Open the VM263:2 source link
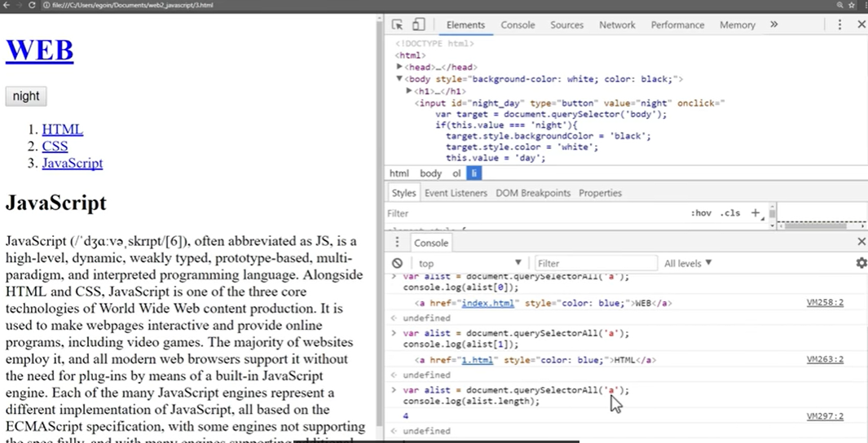The height and width of the screenshot is (443, 868). (825, 359)
